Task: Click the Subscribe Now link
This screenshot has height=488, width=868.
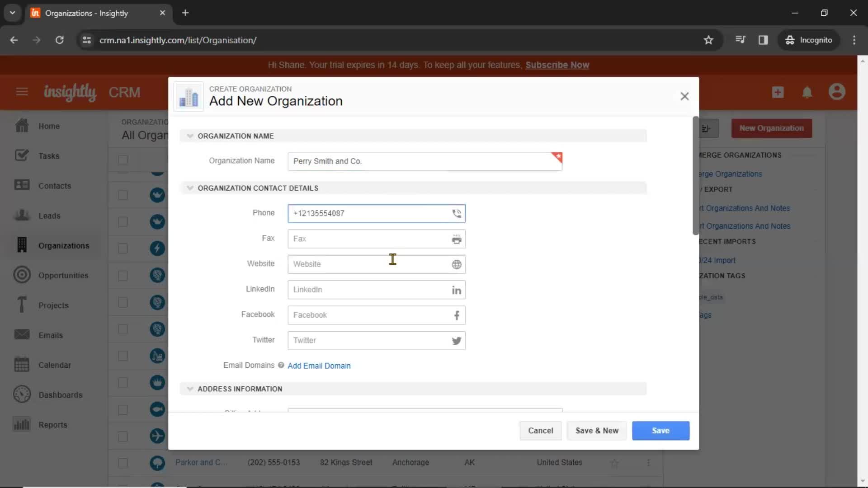Action: coord(556,65)
